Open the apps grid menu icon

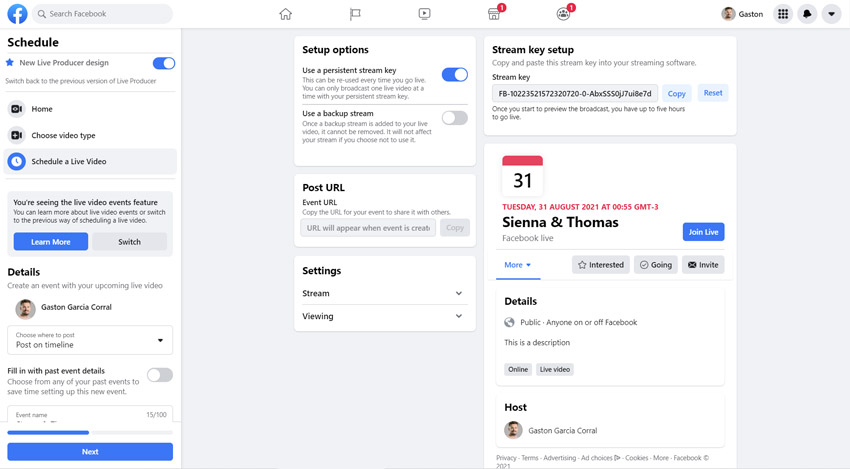pyautogui.click(x=783, y=14)
